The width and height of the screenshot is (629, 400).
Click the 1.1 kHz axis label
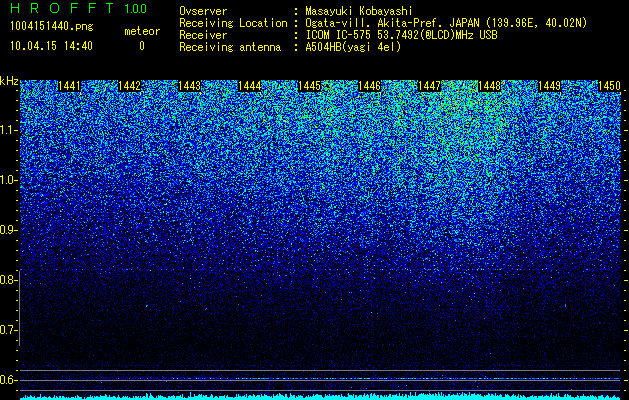click(7, 130)
